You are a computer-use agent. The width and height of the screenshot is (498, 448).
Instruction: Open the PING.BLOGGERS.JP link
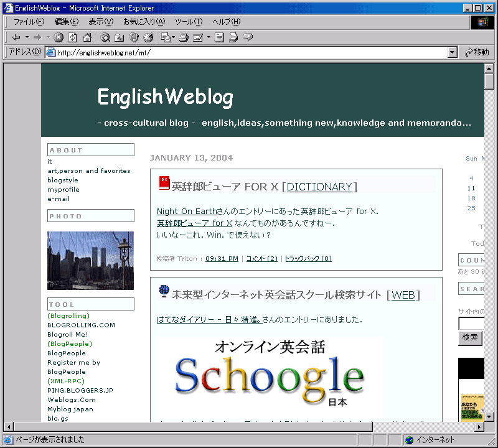point(80,391)
